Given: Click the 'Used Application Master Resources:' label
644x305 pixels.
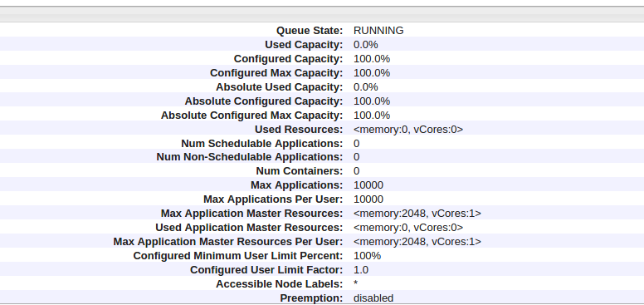Looking at the screenshot, I should [x=249, y=228].
